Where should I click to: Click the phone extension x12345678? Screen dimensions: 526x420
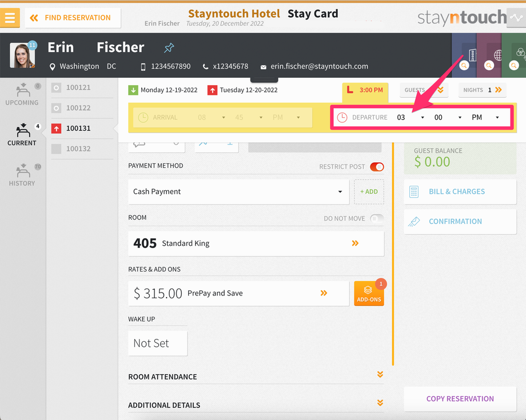230,66
